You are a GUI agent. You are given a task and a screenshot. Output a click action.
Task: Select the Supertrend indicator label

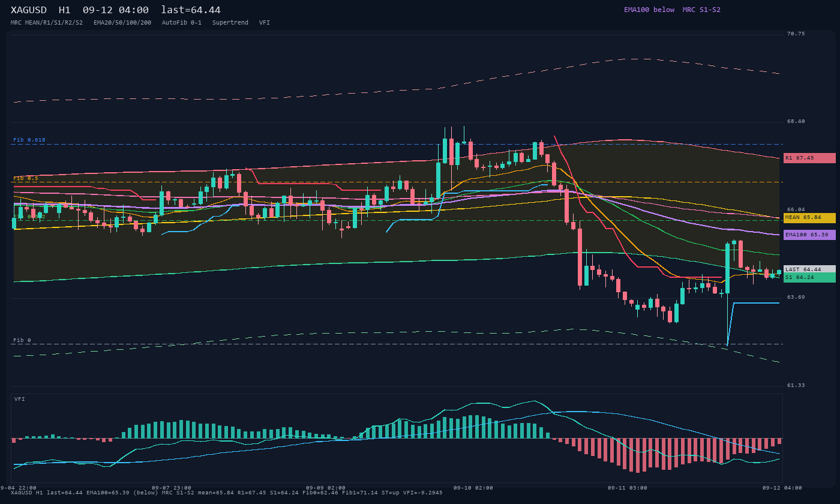(x=230, y=23)
